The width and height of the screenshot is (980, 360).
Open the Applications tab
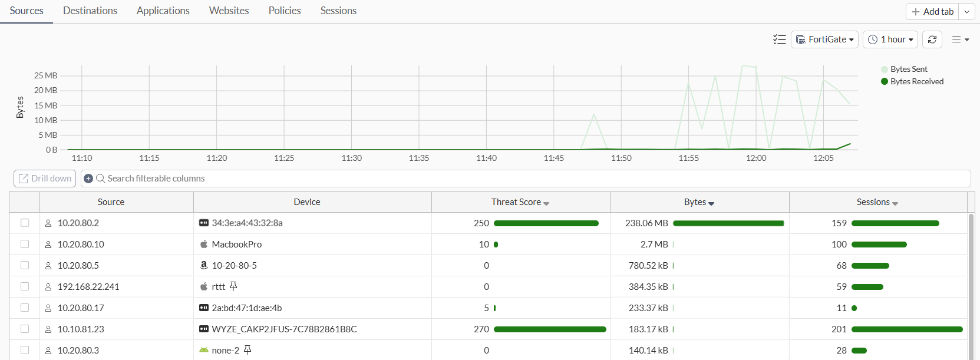(x=163, y=11)
